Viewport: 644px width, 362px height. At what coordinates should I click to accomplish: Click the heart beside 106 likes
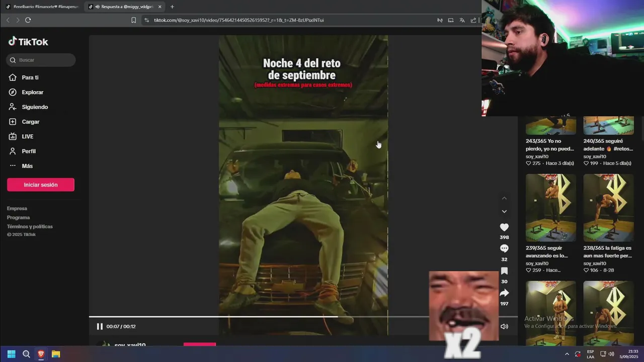(x=586, y=270)
